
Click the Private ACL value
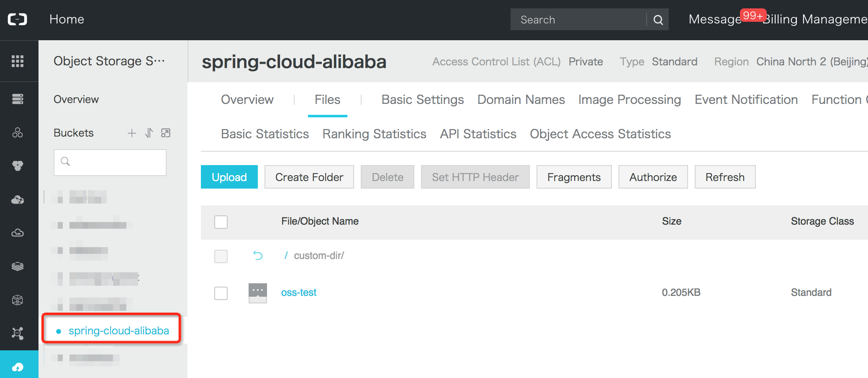(x=586, y=62)
